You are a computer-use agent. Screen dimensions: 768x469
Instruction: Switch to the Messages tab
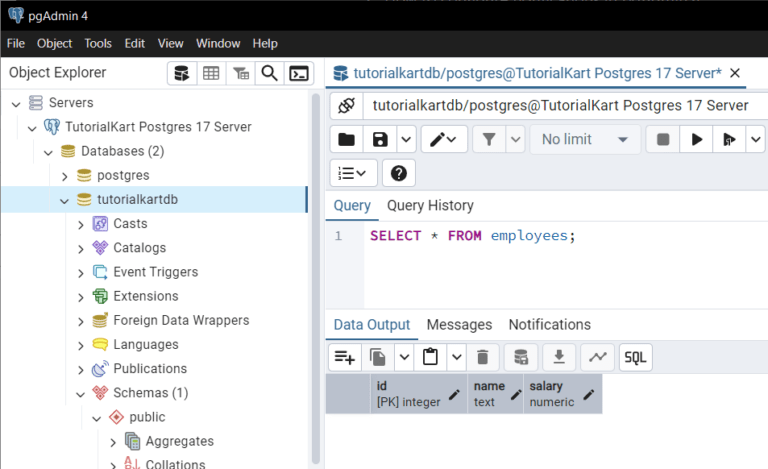point(459,325)
